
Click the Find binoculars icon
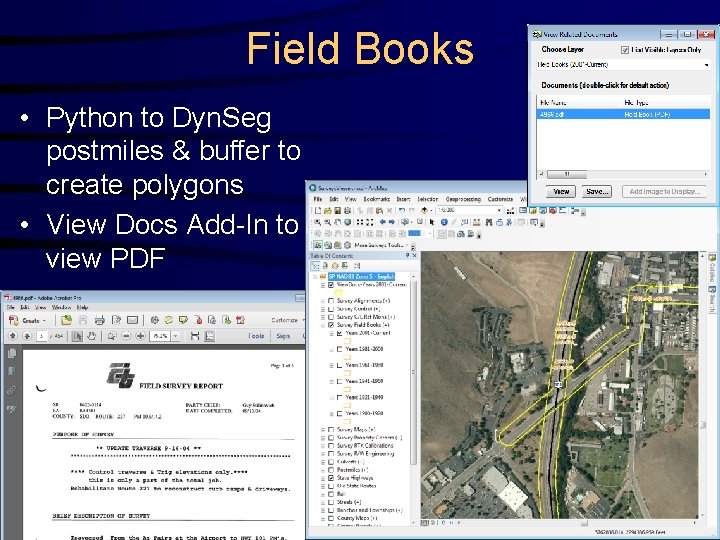coord(489,222)
